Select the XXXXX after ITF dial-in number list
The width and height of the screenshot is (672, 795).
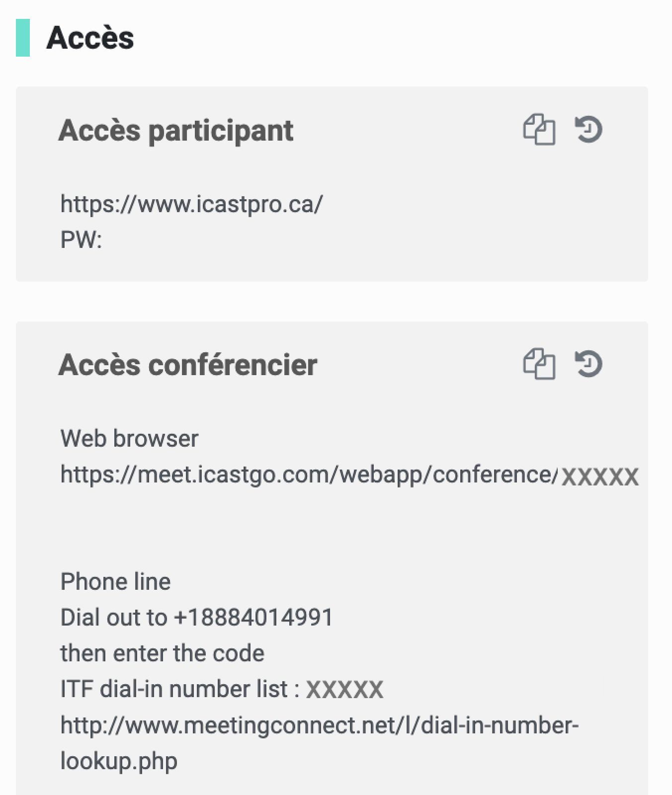coord(345,688)
